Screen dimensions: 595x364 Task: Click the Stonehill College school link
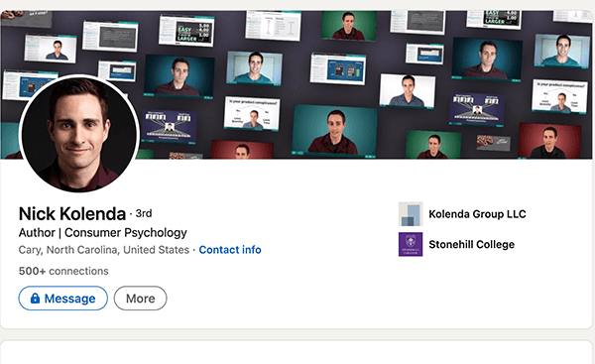[472, 244]
